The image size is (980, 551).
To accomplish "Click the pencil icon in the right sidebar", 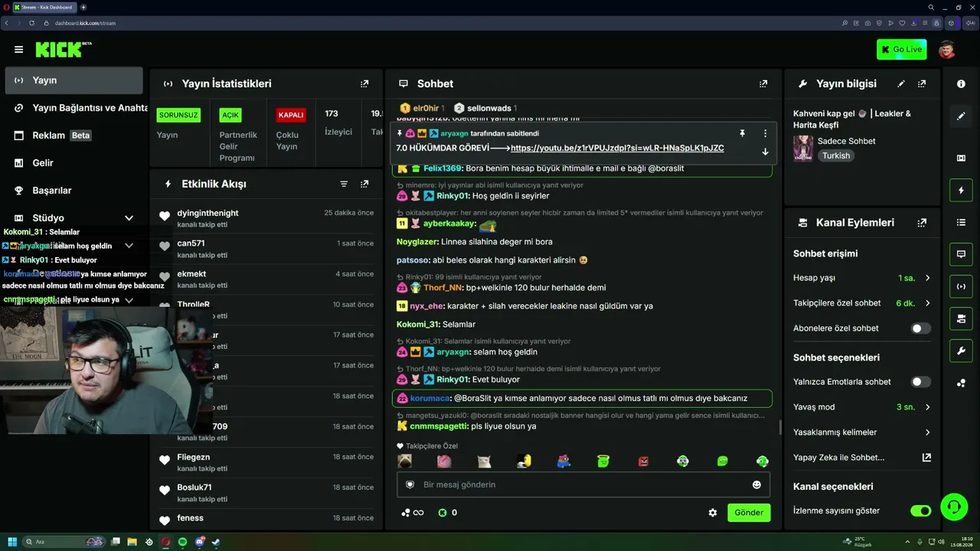I will (961, 116).
